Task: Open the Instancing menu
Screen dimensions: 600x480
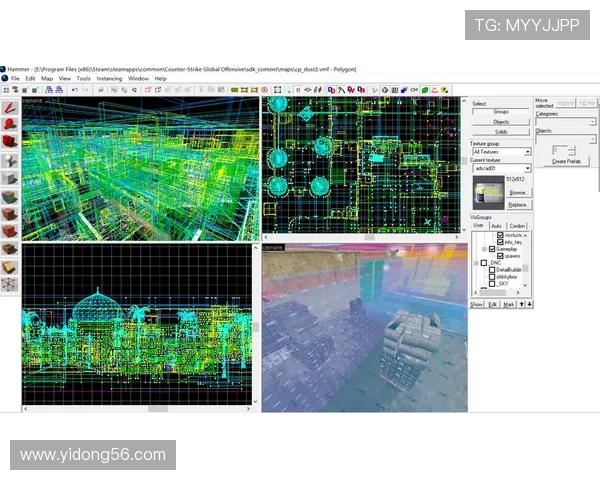Action: tap(109, 78)
